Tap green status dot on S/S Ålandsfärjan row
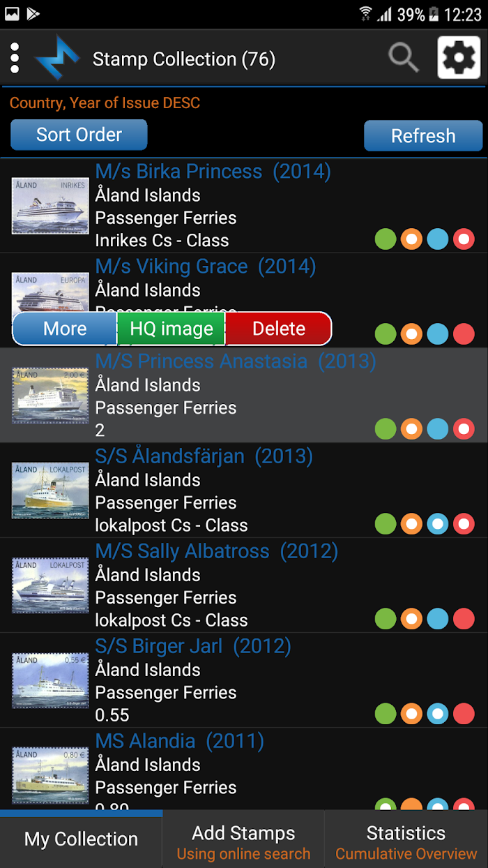Image resolution: width=488 pixels, height=868 pixels. point(386,523)
